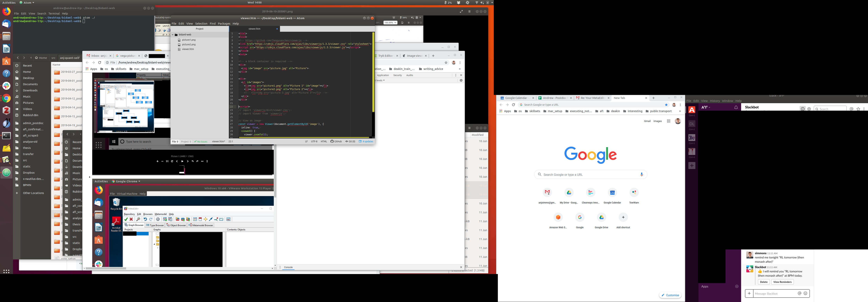Open the Packages menu in Atom

(x=224, y=24)
